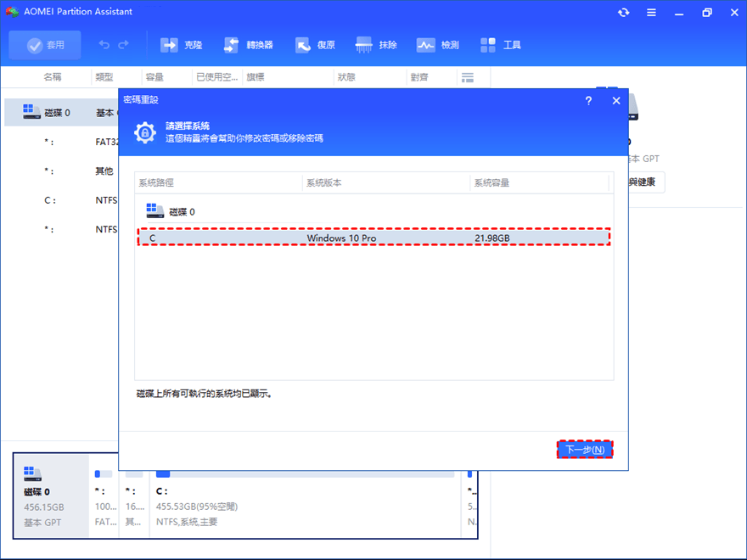The height and width of the screenshot is (560, 747).
Task: Open the 克隆 (Clone) tool
Action: point(181,45)
